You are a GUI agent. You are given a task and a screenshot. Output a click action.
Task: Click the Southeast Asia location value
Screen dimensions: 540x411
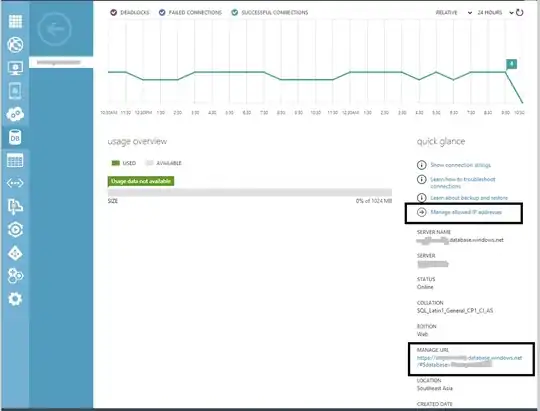(x=435, y=388)
